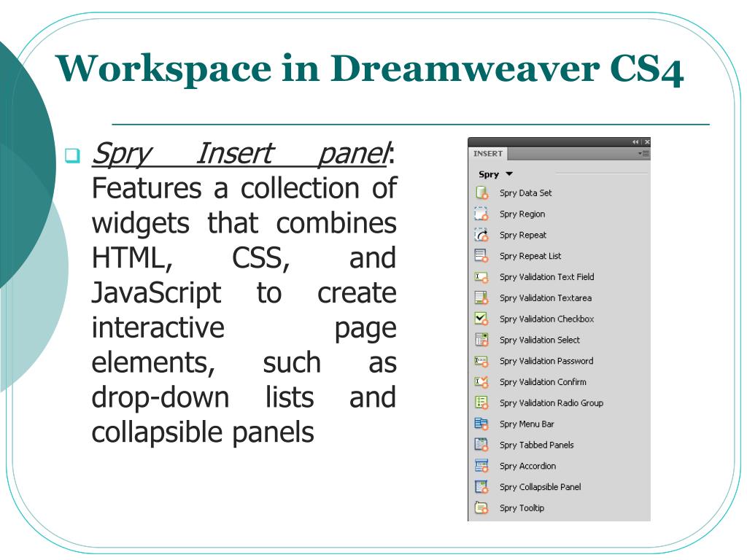Click the Spry Tooltip icon
The height and width of the screenshot is (560, 747).
click(481, 507)
